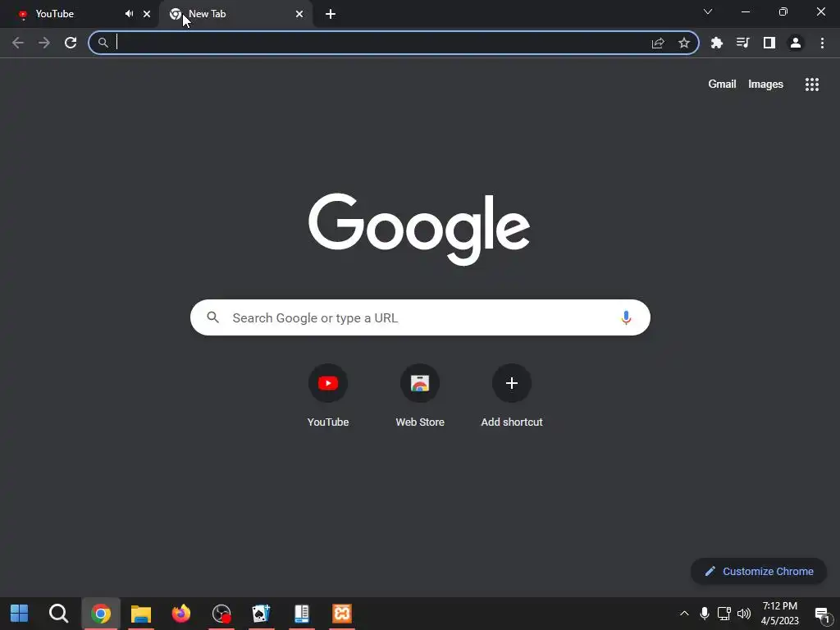
Task: Open Windows taskbar search
Action: pos(58,614)
